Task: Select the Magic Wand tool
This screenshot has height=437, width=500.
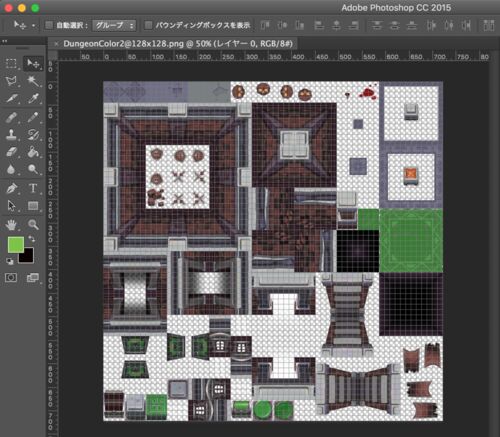Action: [33, 81]
